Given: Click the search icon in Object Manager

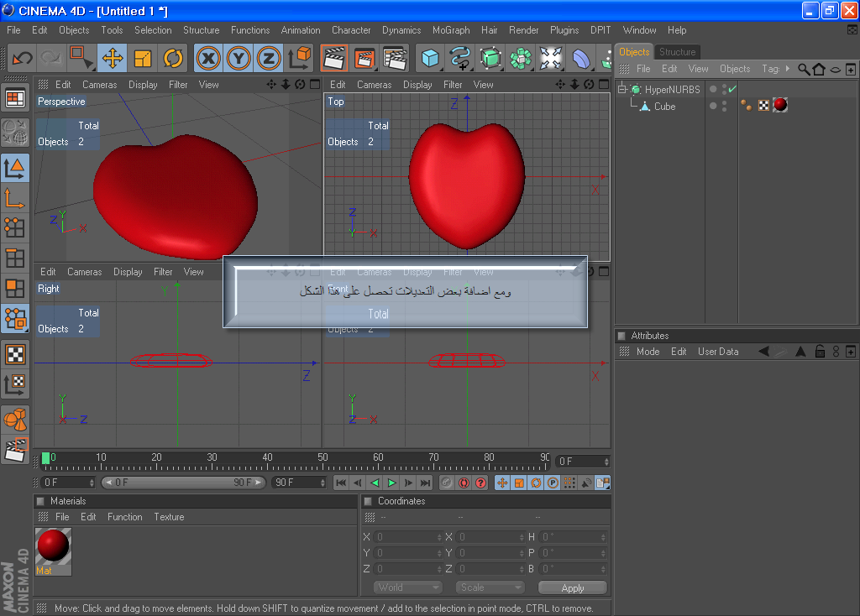Looking at the screenshot, I should click(804, 69).
